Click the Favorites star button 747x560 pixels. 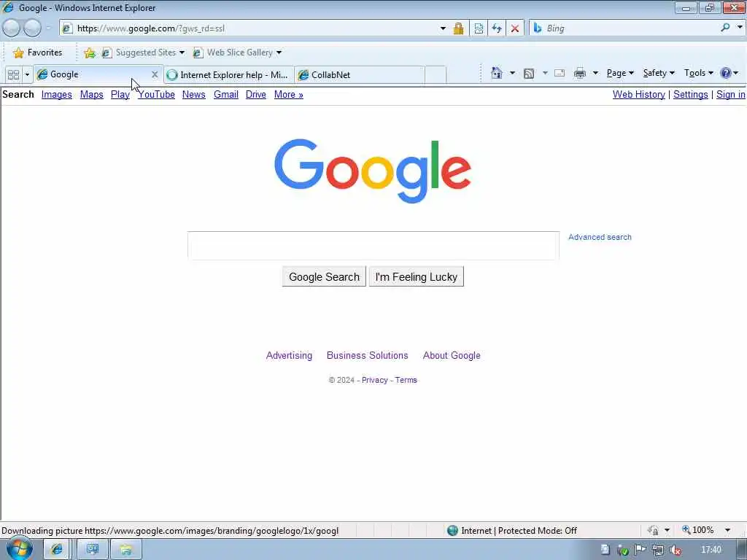(x=38, y=52)
